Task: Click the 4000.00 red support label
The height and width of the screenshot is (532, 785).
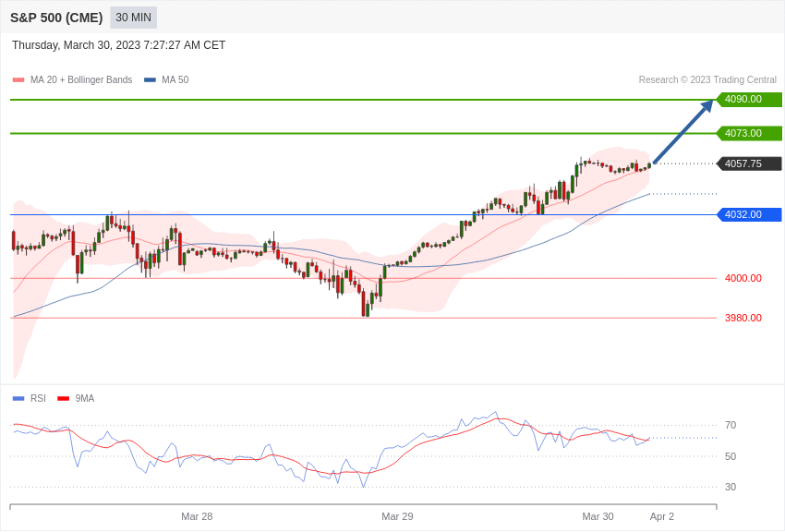Action: [x=743, y=278]
